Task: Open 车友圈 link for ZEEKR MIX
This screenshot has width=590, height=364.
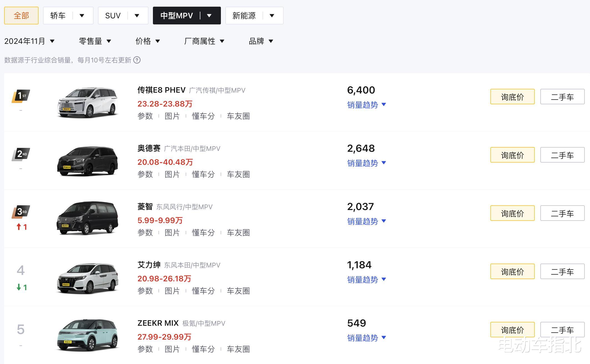Action: pyautogui.click(x=238, y=349)
